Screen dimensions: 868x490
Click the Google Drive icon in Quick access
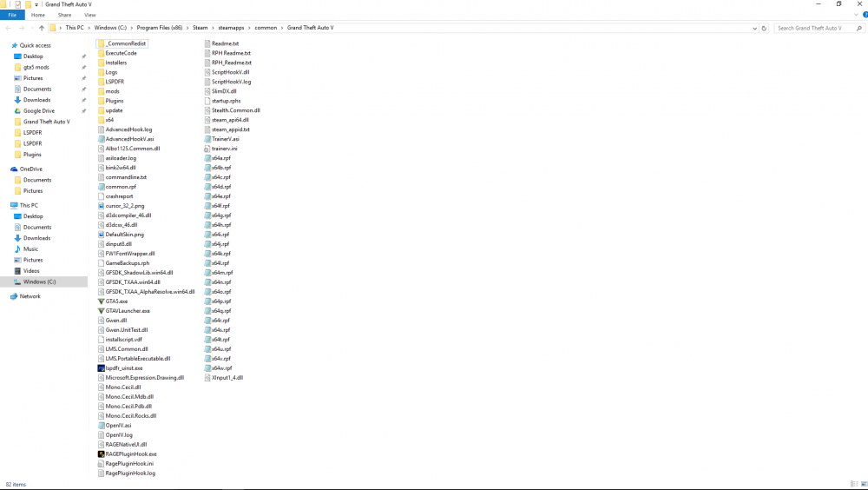[17, 111]
